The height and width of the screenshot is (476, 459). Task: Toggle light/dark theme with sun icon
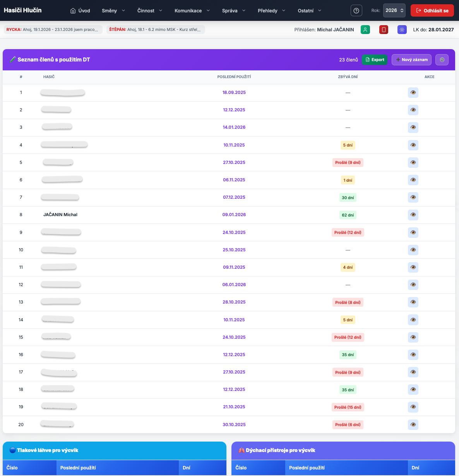tap(402, 30)
